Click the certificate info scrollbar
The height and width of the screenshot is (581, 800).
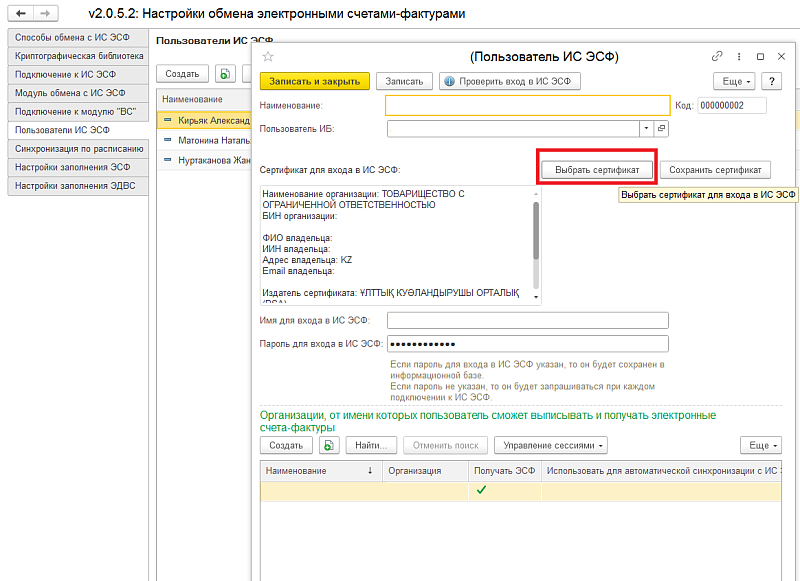(x=536, y=230)
